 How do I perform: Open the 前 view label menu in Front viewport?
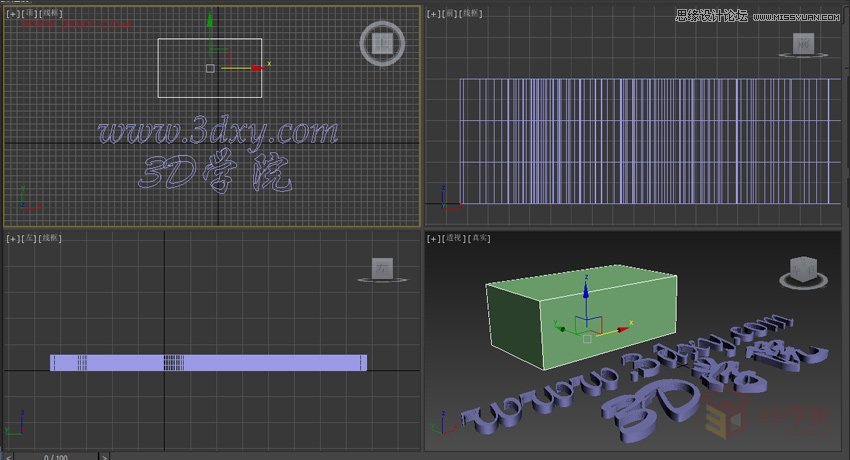tap(450, 13)
